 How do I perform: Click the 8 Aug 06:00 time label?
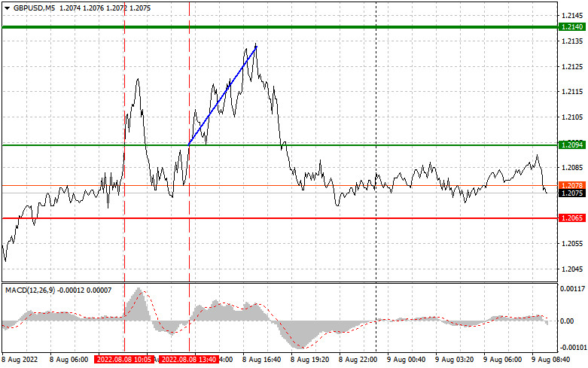[69, 360]
